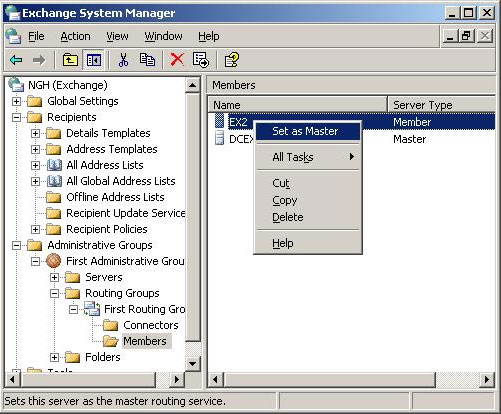Click the Master server type cell

(410, 139)
